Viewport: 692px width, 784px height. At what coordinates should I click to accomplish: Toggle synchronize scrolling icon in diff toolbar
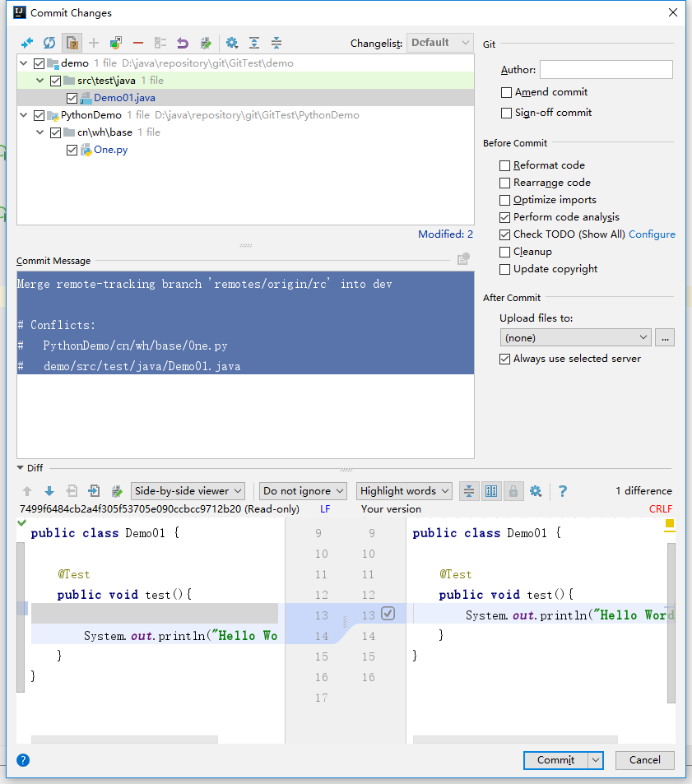pyautogui.click(x=491, y=491)
